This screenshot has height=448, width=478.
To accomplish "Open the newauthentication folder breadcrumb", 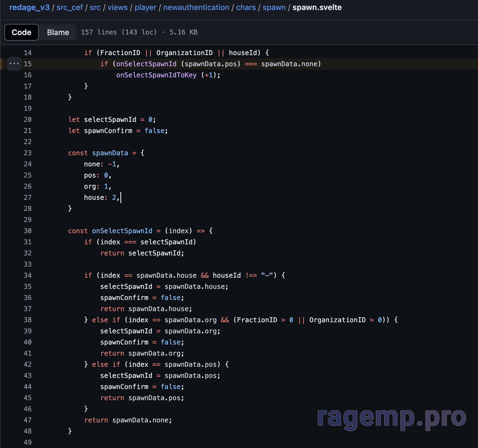I will (196, 8).
